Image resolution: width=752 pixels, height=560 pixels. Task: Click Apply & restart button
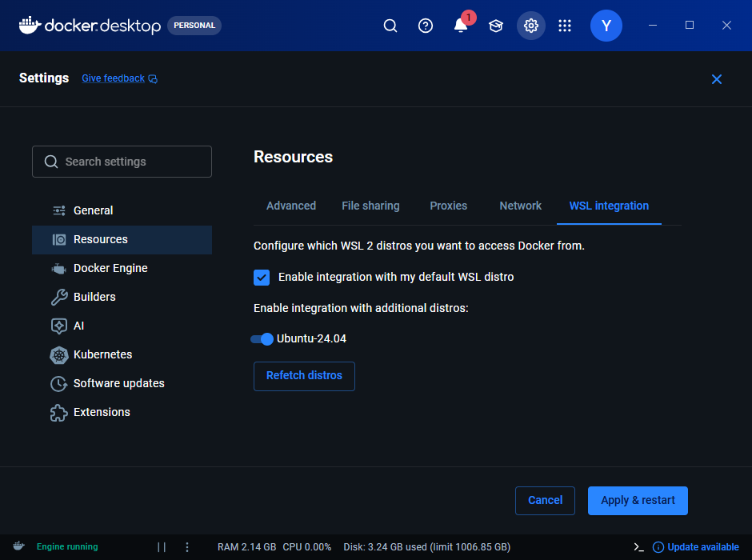point(638,501)
